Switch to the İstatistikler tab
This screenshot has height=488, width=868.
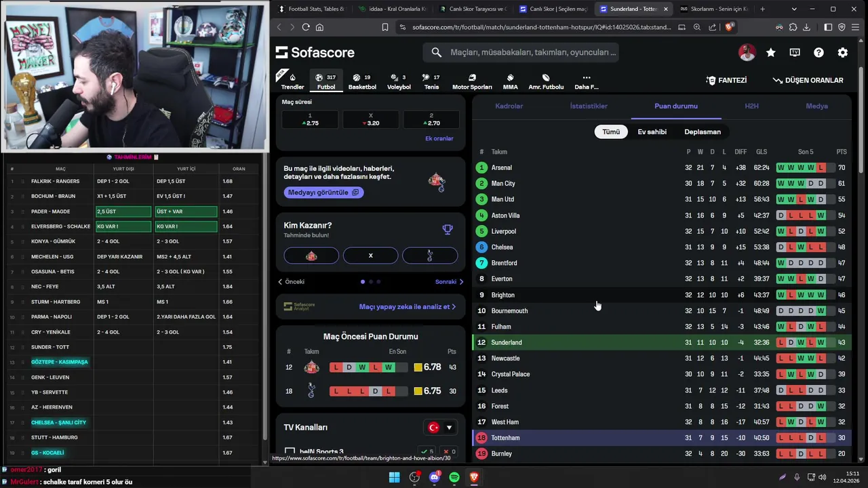[x=589, y=106]
